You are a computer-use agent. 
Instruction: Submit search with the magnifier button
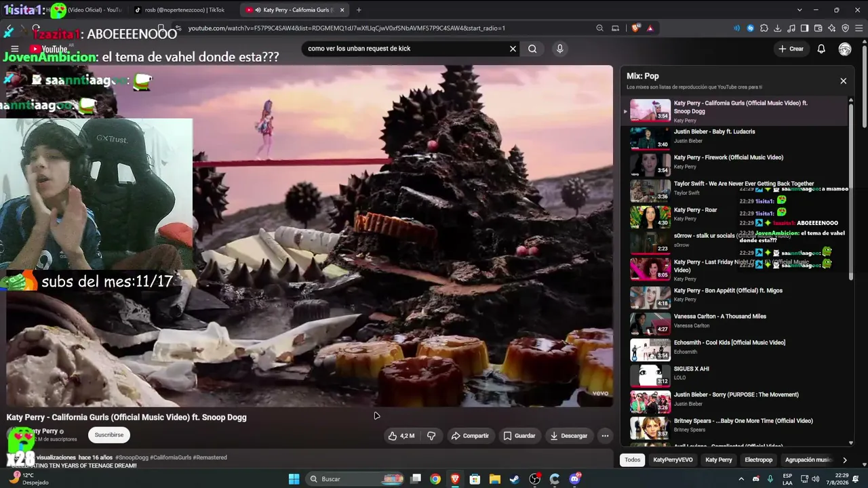pyautogui.click(x=532, y=49)
